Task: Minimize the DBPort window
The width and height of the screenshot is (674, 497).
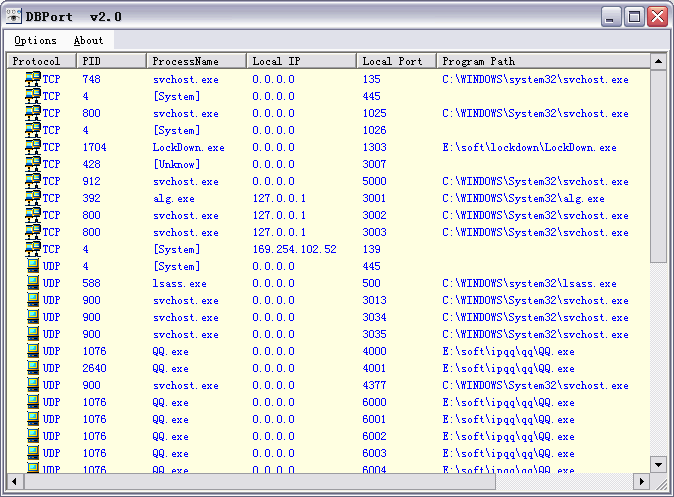Action: tap(610, 17)
